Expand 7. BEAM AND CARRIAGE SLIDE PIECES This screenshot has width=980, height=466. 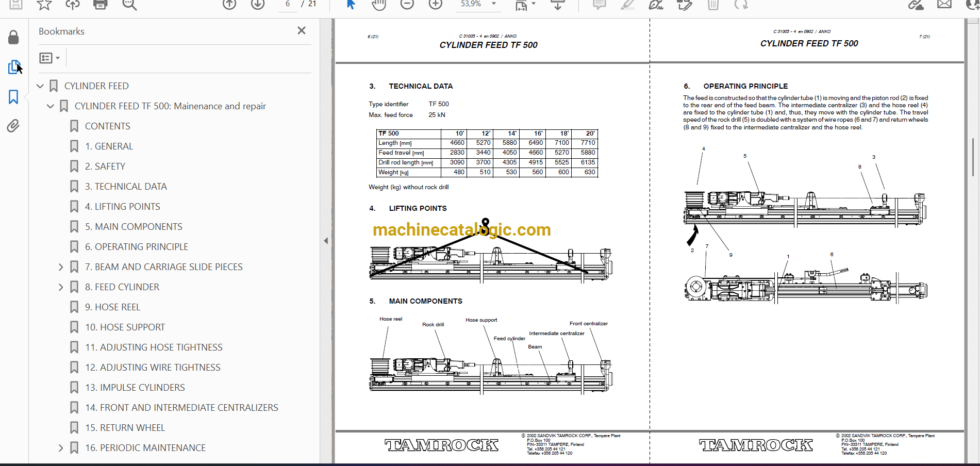pos(61,267)
